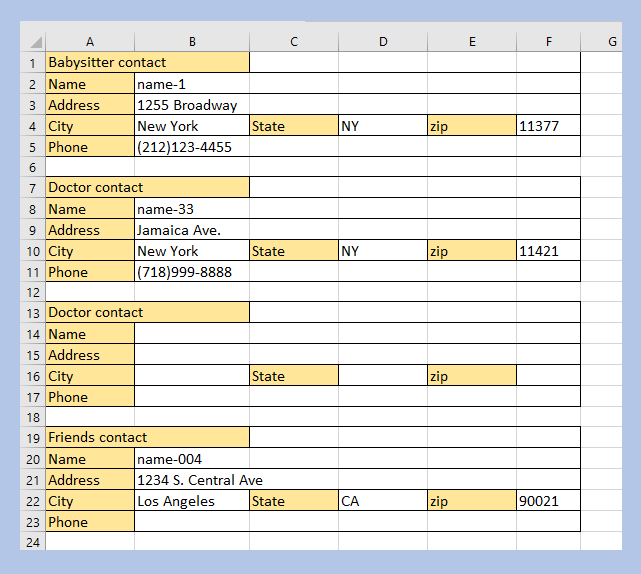Click the zip value '11377'
641x574 pixels.
click(x=549, y=126)
